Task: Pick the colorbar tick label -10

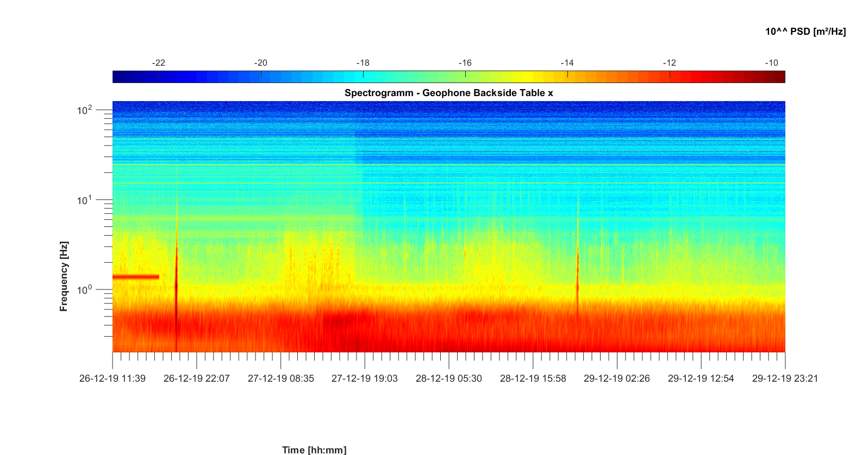Action: (771, 63)
